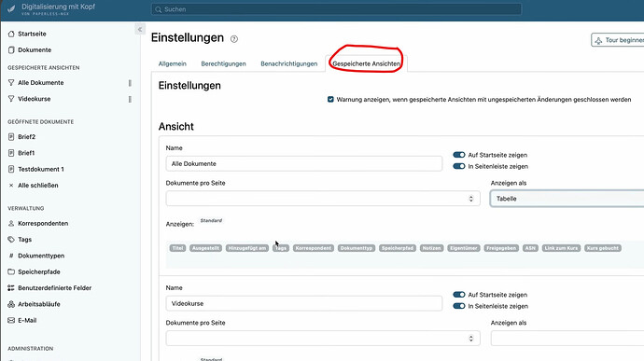
Task: Click the Link zum Kurs chip
Action: (562, 248)
